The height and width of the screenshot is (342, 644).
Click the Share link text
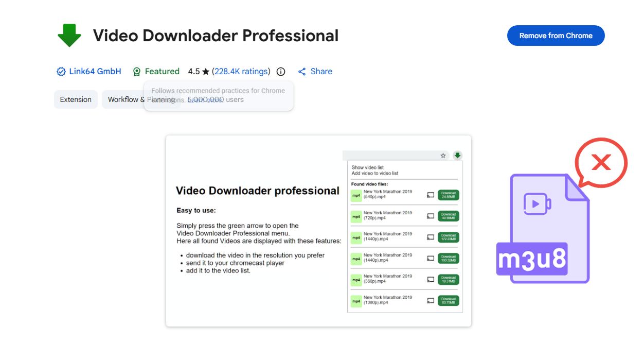tap(321, 72)
